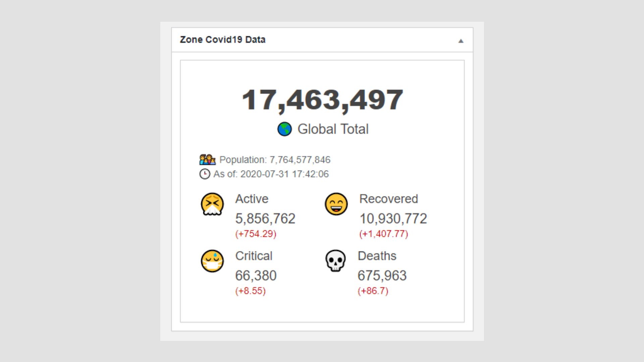This screenshot has height=362, width=644.
Task: Click the Recovered count 10,930,772
Action: coord(393,219)
